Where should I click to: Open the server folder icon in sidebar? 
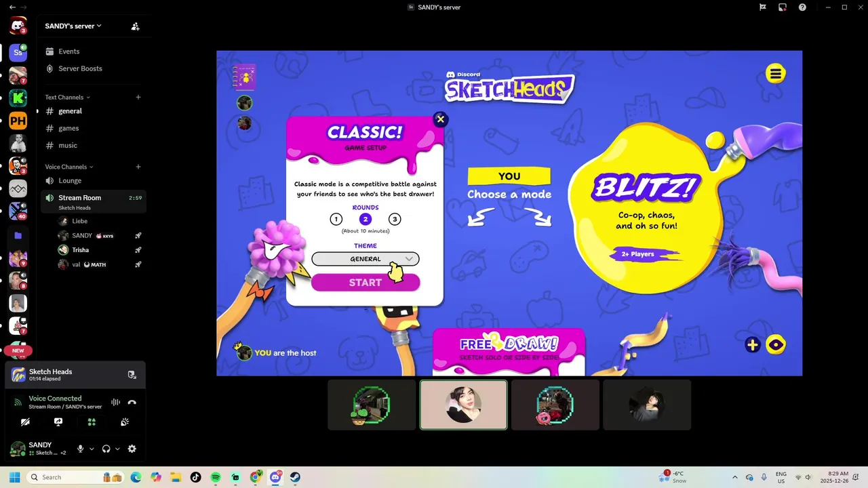18,235
